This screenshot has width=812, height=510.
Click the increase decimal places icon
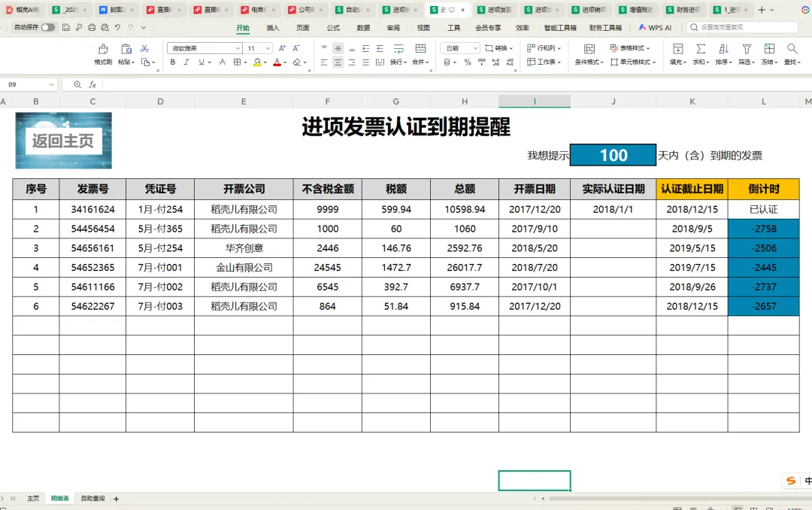pyautogui.click(x=495, y=62)
